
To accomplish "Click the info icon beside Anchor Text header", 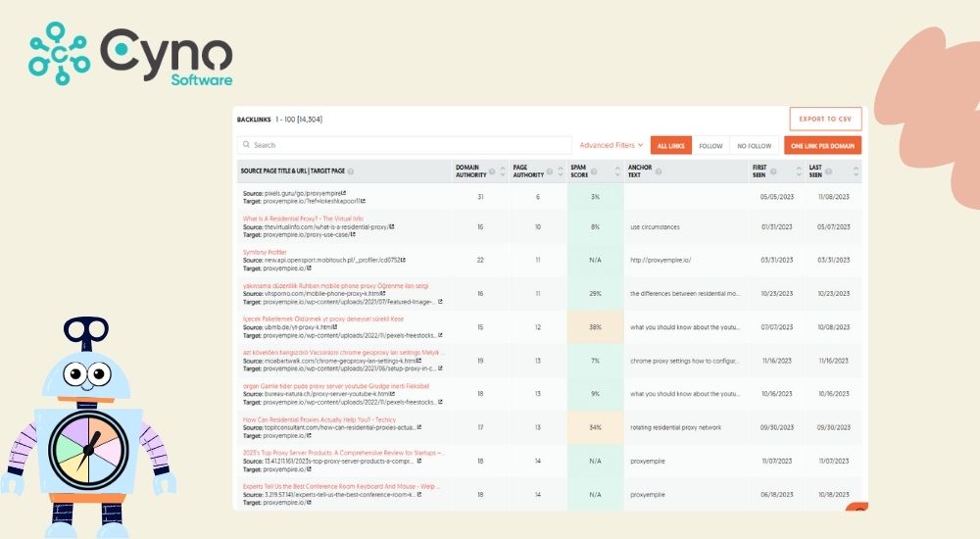I will coord(658,171).
